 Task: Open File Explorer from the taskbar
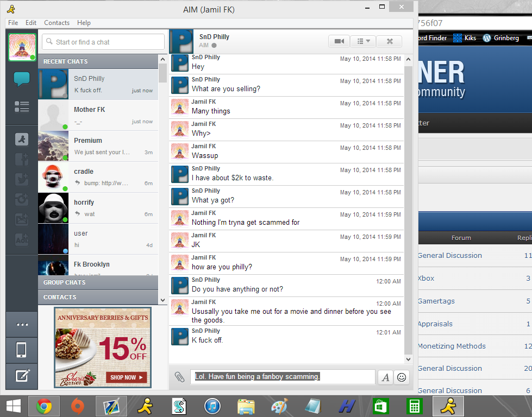click(x=246, y=406)
